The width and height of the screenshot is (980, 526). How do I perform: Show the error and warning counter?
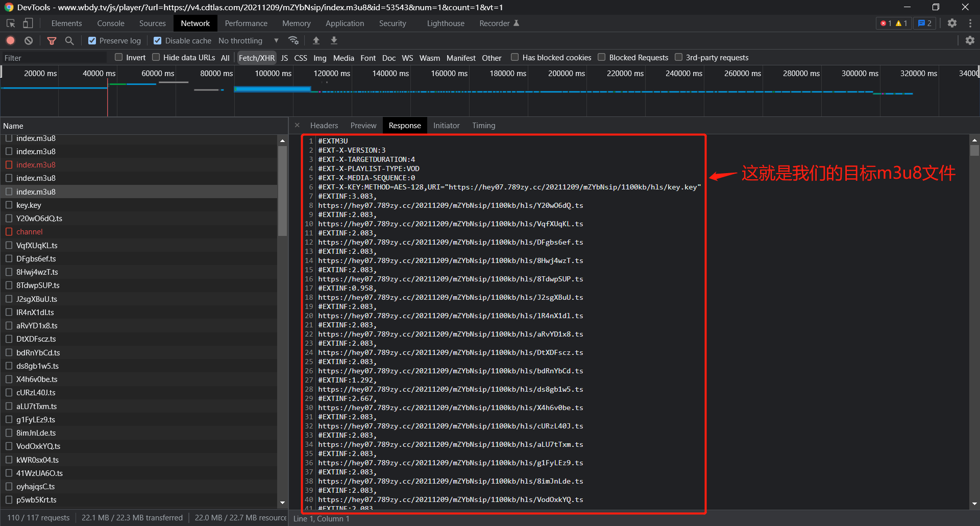point(893,23)
